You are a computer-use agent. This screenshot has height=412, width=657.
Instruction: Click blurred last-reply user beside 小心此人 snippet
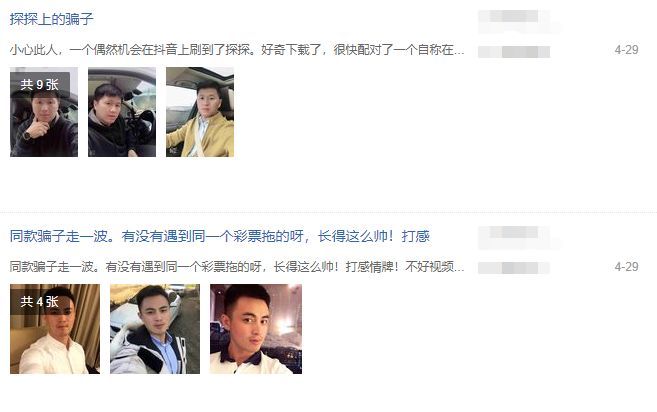[x=514, y=52]
